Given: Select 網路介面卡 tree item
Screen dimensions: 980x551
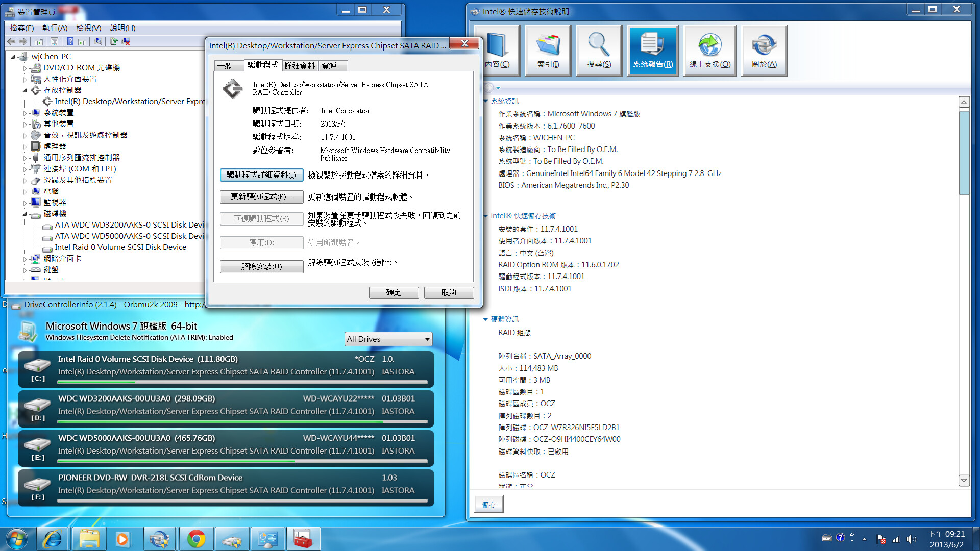Looking at the screenshot, I should coord(62,259).
